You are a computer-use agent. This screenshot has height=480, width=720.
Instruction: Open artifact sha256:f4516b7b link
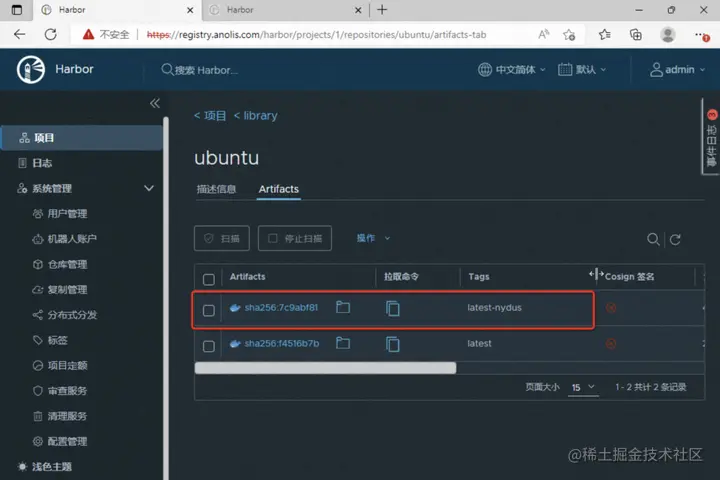point(281,344)
